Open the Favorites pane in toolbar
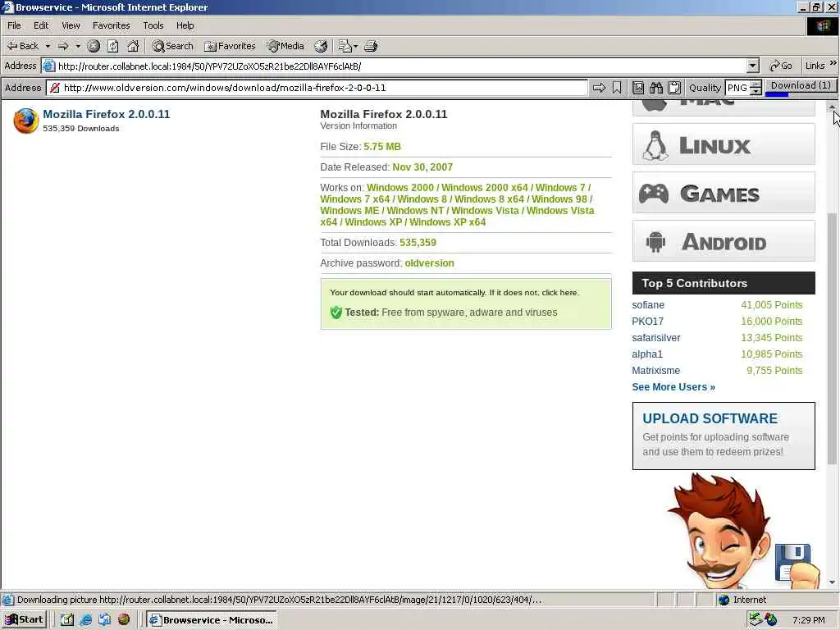Viewport: 840px width, 630px height. (230, 46)
